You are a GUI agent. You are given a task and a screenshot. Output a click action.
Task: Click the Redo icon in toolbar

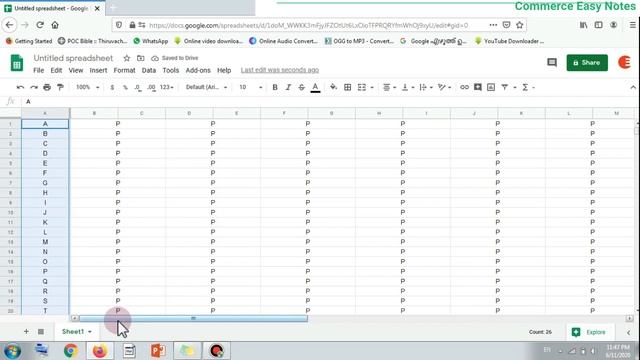(x=34, y=87)
